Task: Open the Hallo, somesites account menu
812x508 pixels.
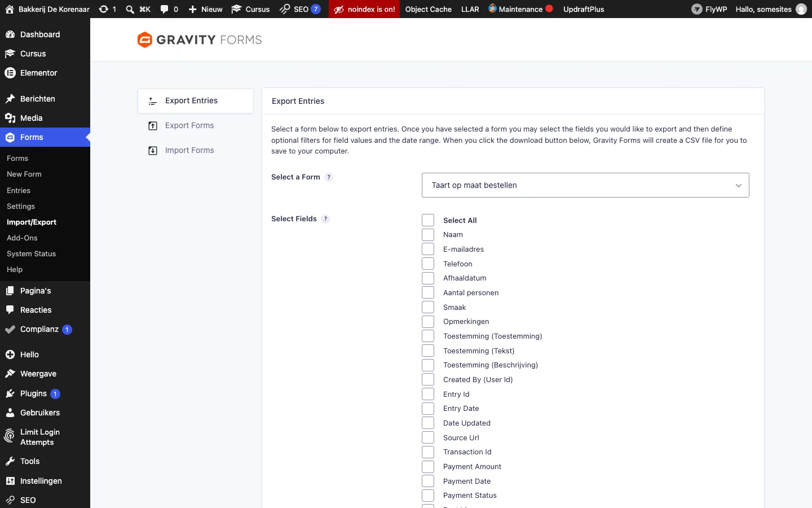Action: tap(771, 9)
